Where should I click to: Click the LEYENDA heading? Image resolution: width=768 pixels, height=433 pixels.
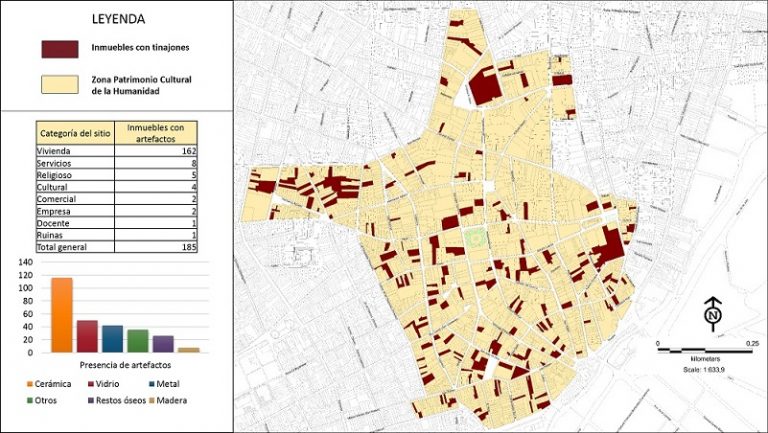pyautogui.click(x=119, y=20)
